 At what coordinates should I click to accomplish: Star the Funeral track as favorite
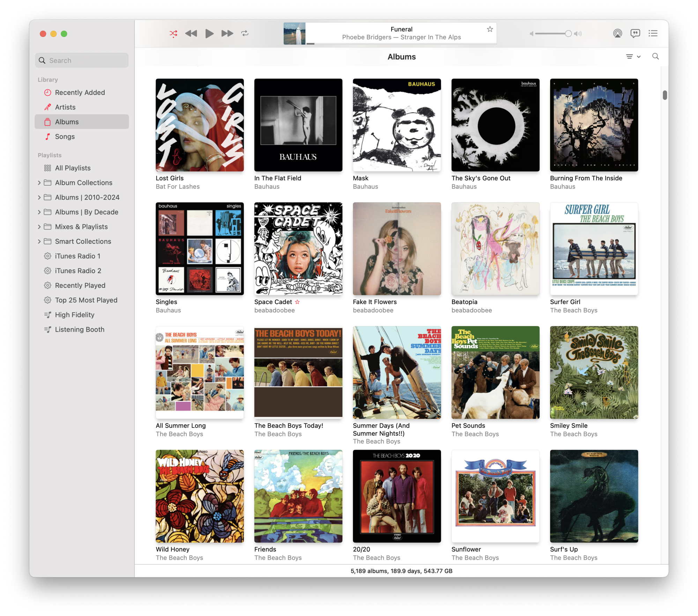[x=490, y=29]
